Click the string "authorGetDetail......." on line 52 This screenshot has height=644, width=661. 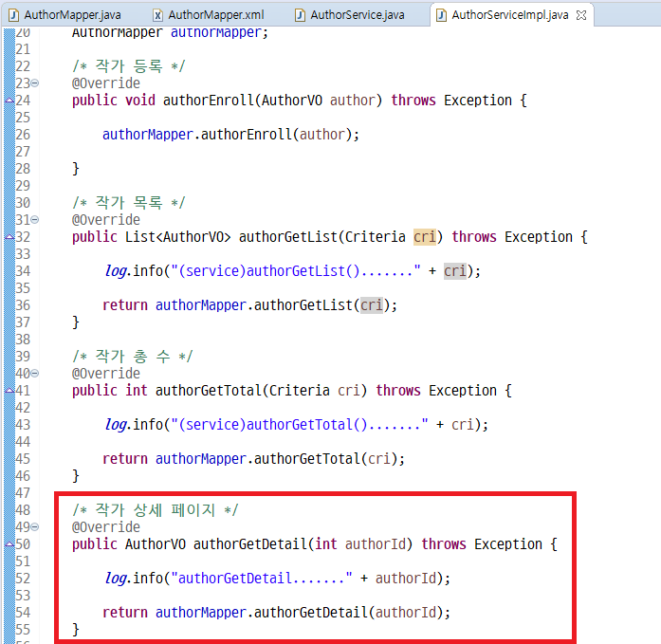[x=262, y=579]
